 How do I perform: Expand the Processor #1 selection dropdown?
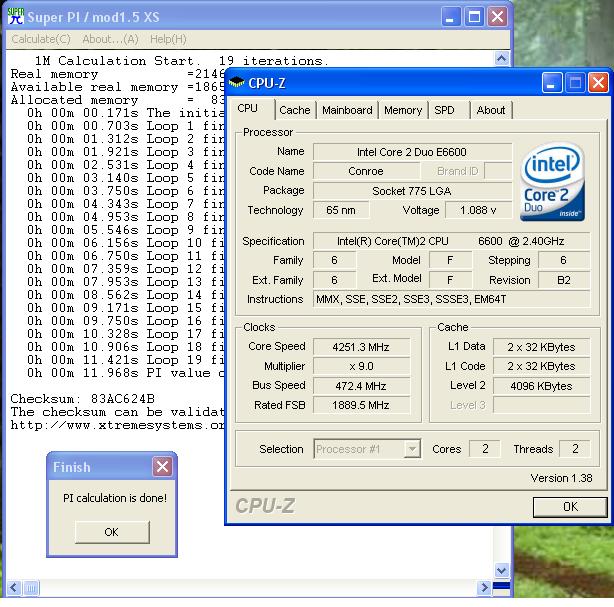(412, 450)
